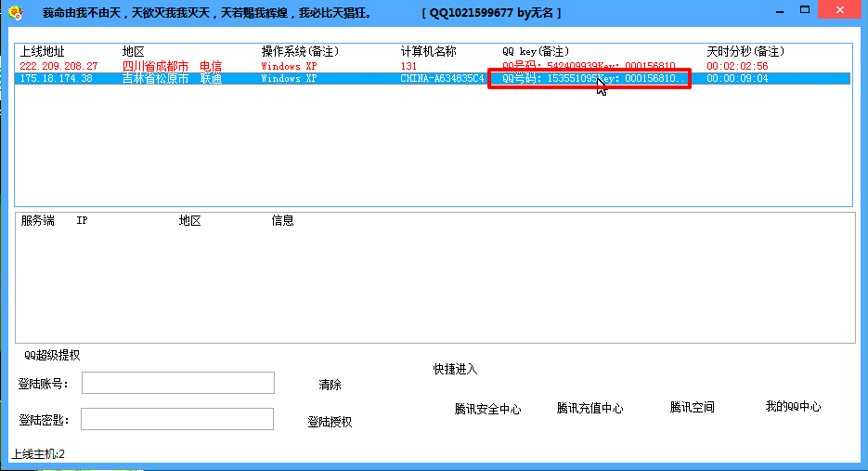The width and height of the screenshot is (868, 471).
Task: Open 腾讯空间 shortcut
Action: click(x=692, y=407)
